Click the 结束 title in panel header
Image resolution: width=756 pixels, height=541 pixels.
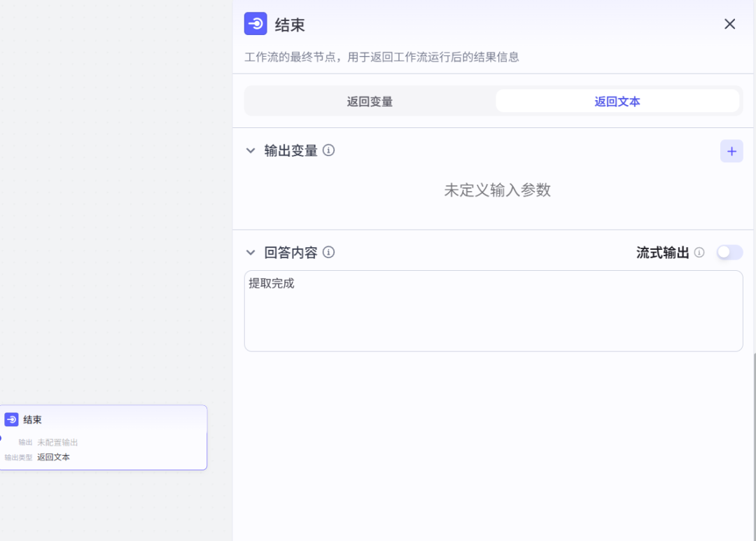point(290,24)
